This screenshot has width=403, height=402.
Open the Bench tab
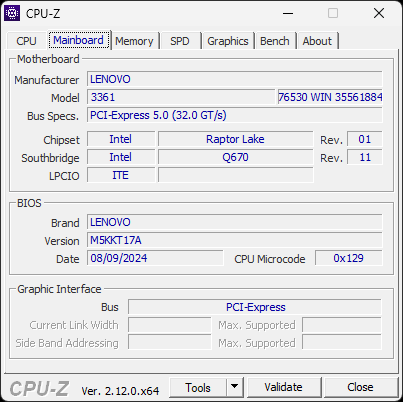click(275, 41)
